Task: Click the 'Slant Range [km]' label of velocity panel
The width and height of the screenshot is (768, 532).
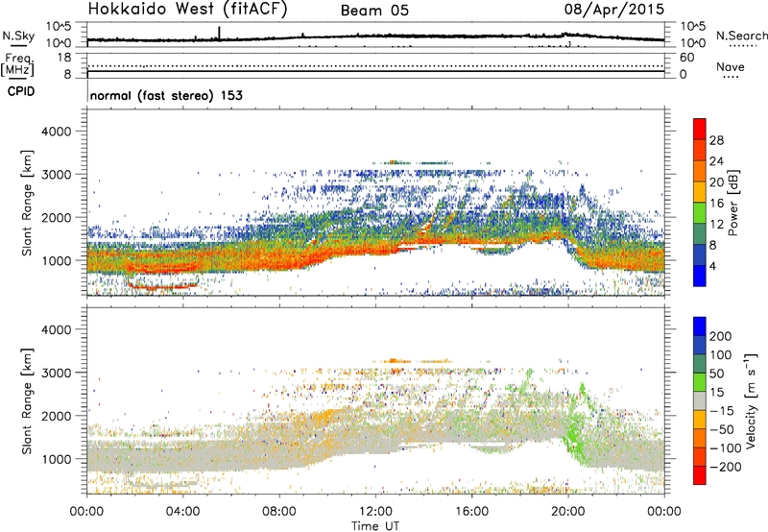Action: pyautogui.click(x=27, y=401)
